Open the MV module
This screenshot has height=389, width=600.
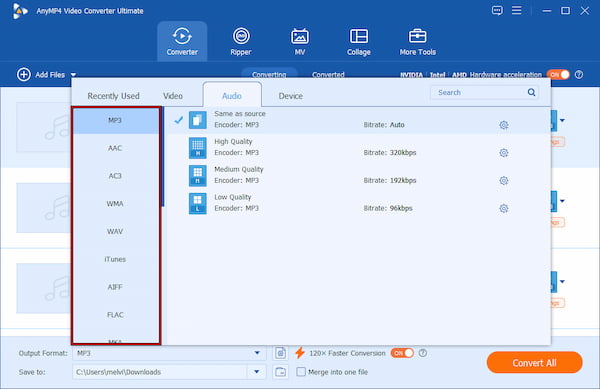point(300,41)
